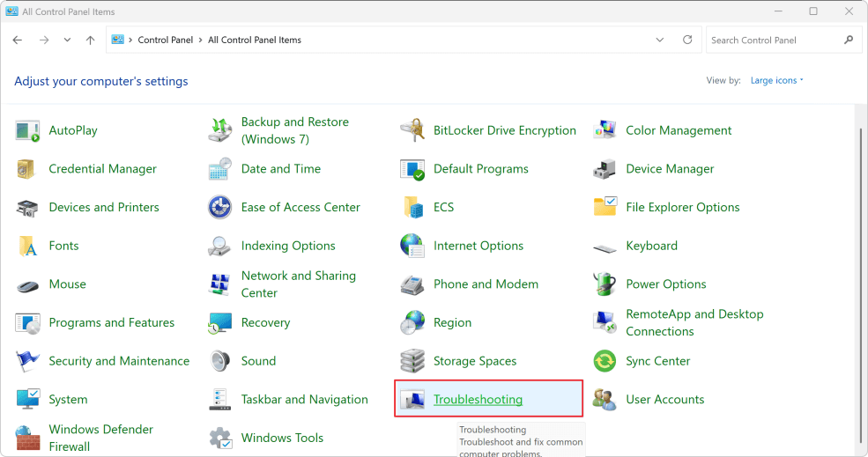Open Programs and Features
Viewport: 868px width, 457px height.
click(111, 323)
